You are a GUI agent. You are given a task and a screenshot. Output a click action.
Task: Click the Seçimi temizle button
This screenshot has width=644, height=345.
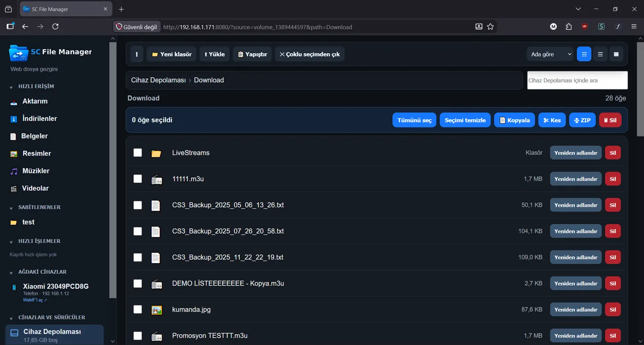point(465,120)
